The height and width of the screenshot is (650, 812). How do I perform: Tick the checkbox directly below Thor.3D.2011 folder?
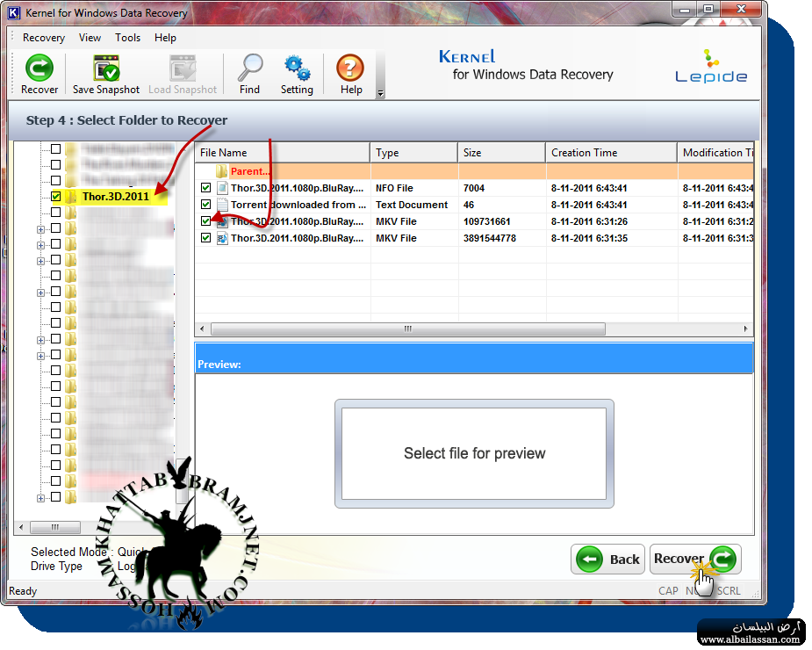point(56,212)
